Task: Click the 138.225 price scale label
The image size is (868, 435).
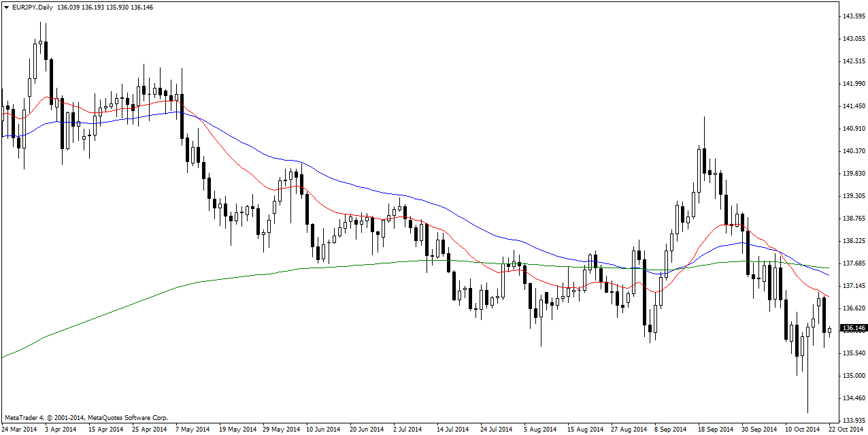Action: pyautogui.click(x=853, y=241)
